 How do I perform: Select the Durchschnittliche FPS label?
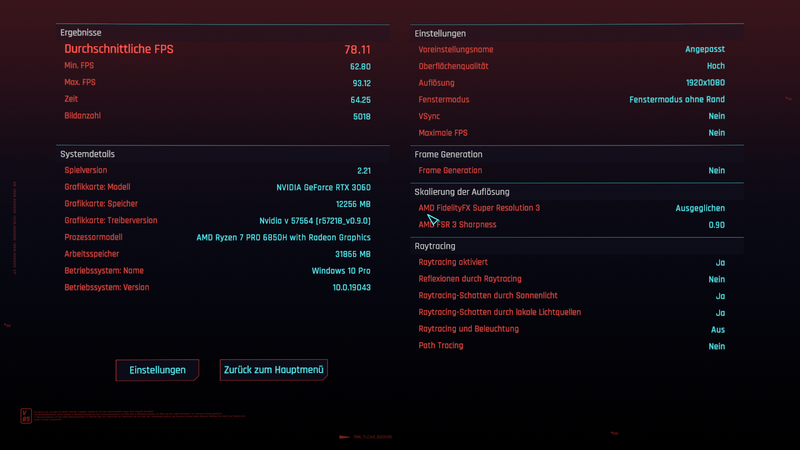point(119,49)
